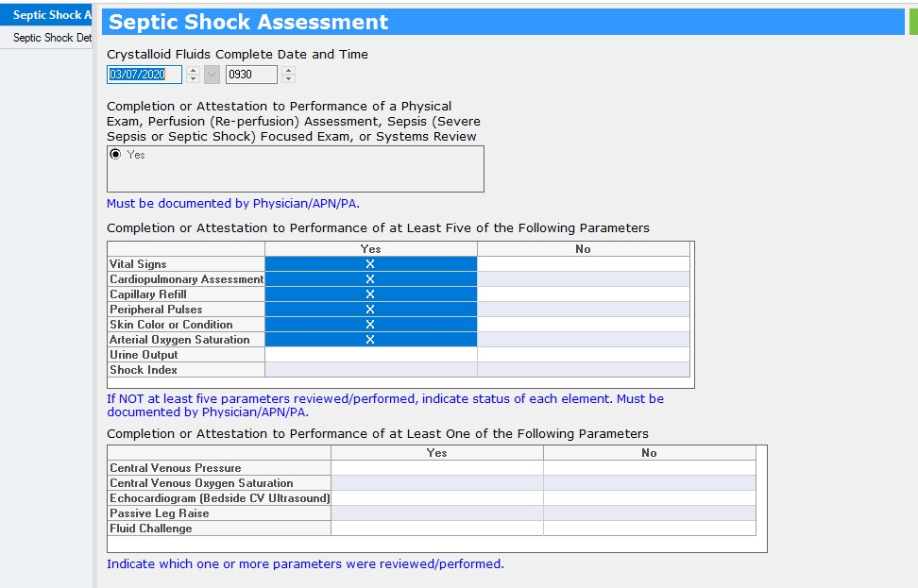Click the Shock Index row label
The image size is (918, 588).
(x=186, y=370)
